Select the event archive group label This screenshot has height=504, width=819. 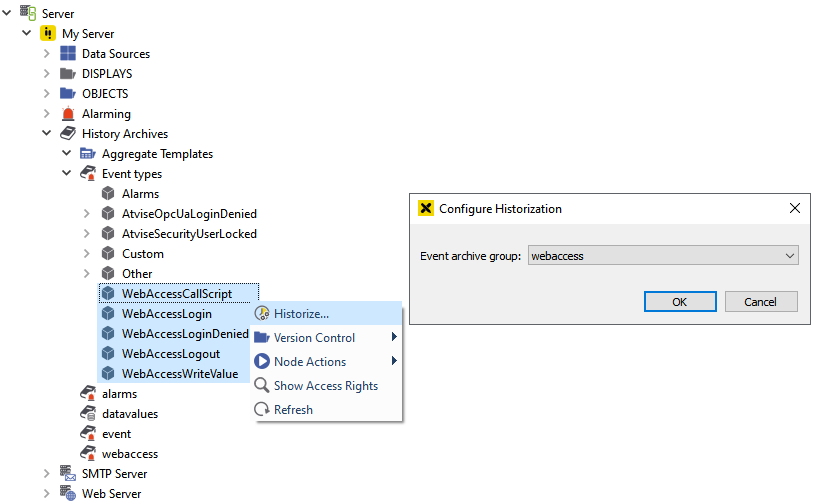[116, 433]
